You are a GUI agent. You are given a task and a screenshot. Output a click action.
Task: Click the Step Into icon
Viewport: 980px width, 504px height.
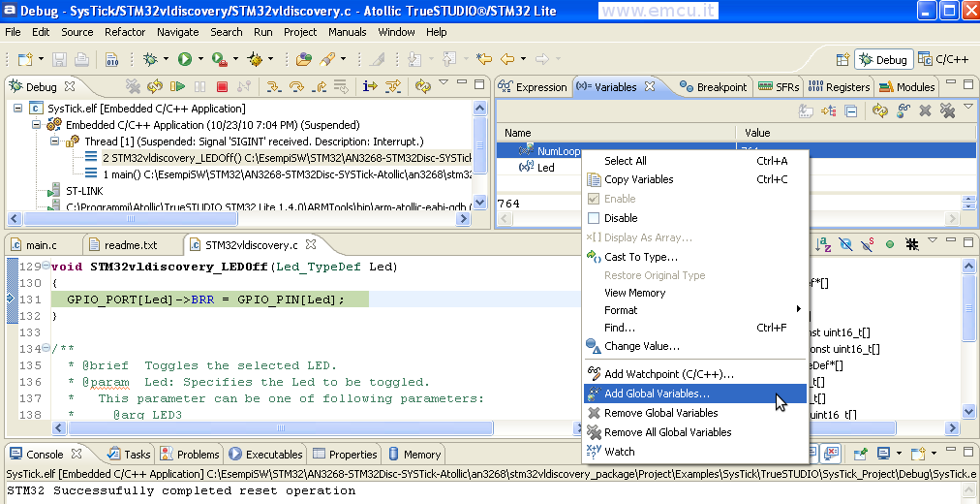[x=273, y=86]
